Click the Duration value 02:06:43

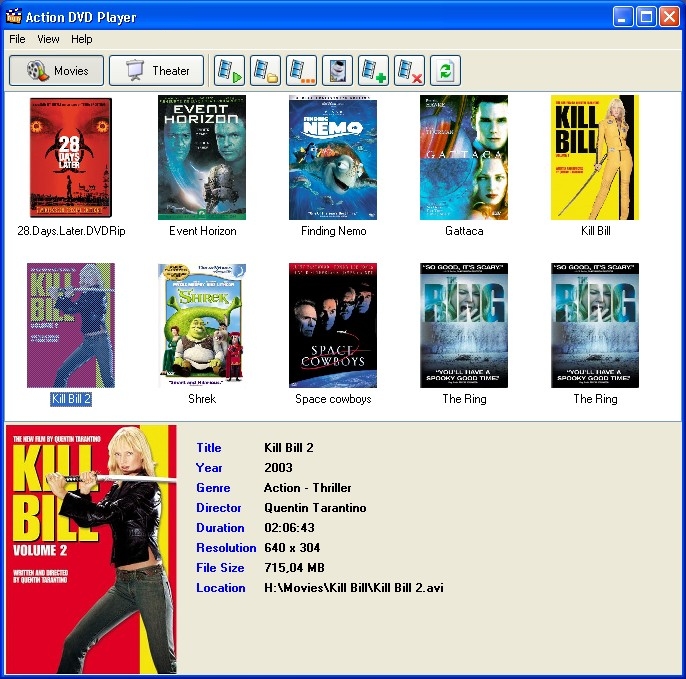(x=289, y=528)
